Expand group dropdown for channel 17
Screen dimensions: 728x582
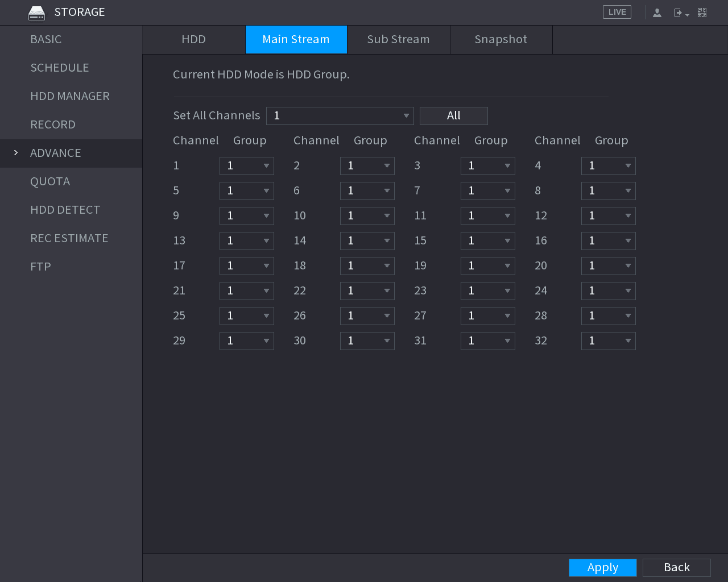(x=247, y=266)
